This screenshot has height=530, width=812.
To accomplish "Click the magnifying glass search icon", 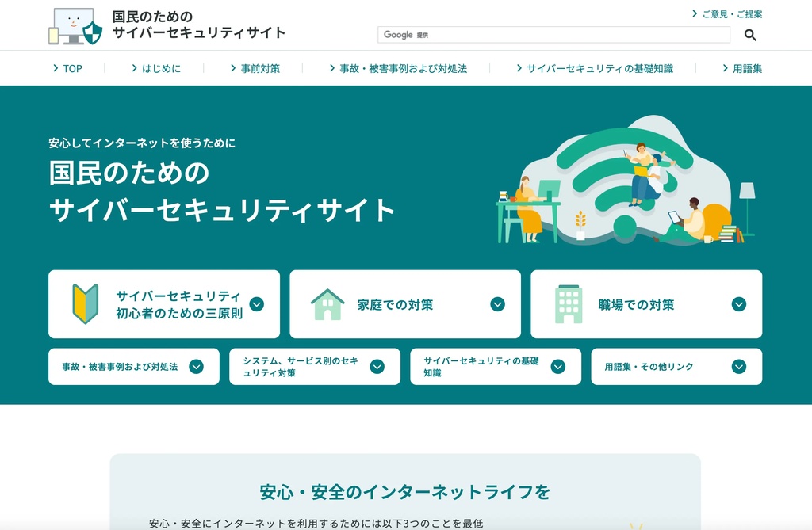I will (750, 35).
